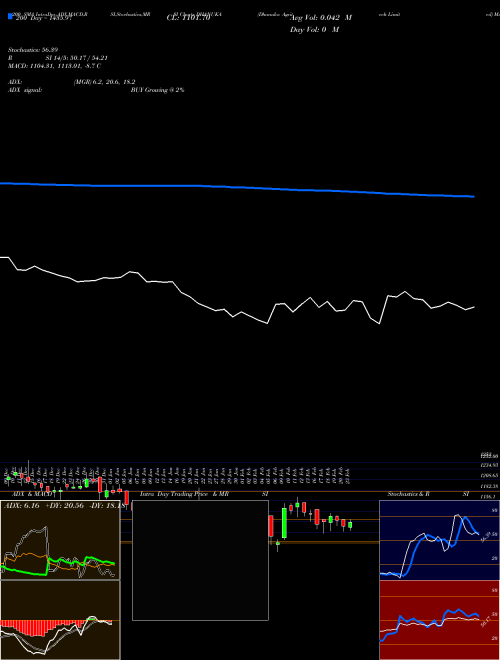The image size is (500, 660).
Task: Click the empty Intra Day trading price panel
Action: click(x=200, y=560)
